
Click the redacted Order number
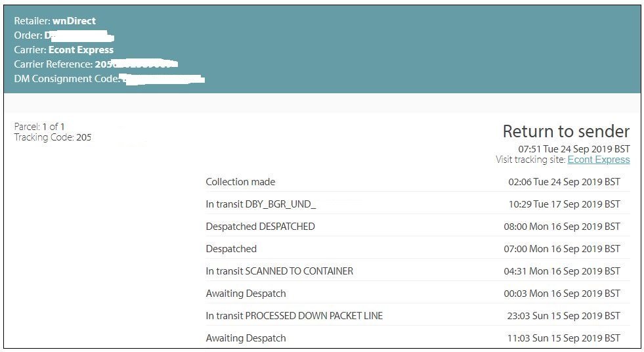point(79,35)
